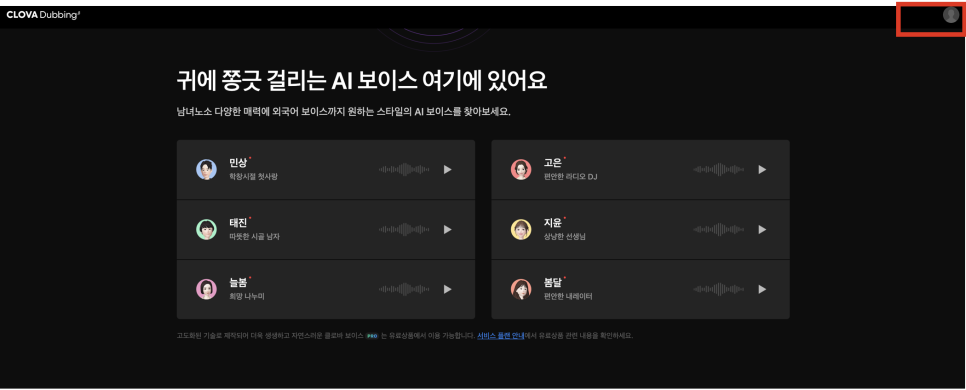This screenshot has height=390, width=966.
Task: Click the waveform in the 늘봄 row
Action: click(x=404, y=289)
